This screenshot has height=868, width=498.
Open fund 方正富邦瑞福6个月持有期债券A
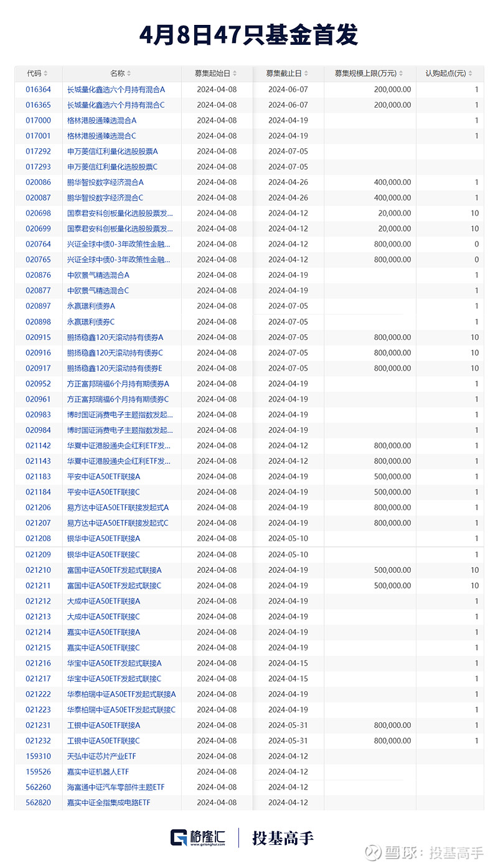118,384
